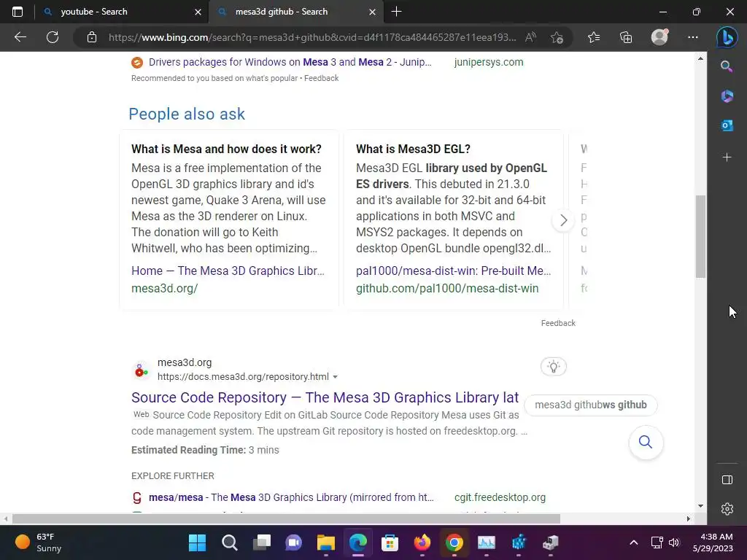Click the browser Back arrow
The image size is (747, 560).
(x=20, y=37)
